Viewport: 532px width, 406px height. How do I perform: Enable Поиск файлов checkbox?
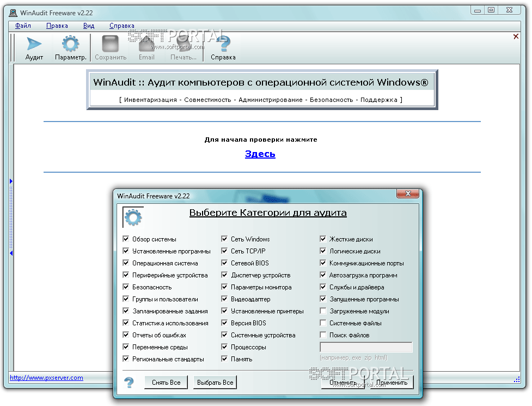[x=323, y=335]
